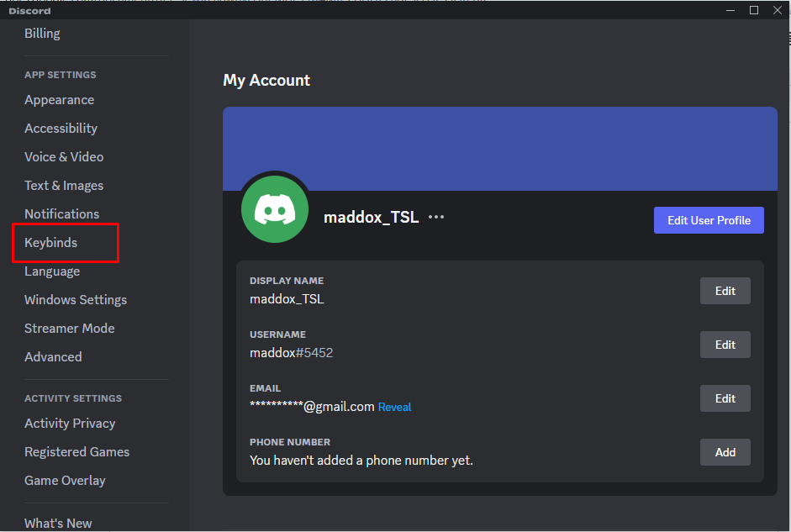791x532 pixels.
Task: Edit the email address
Action: click(725, 398)
